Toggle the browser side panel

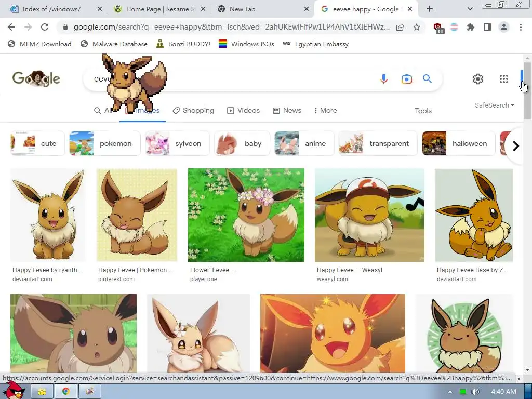(487, 27)
